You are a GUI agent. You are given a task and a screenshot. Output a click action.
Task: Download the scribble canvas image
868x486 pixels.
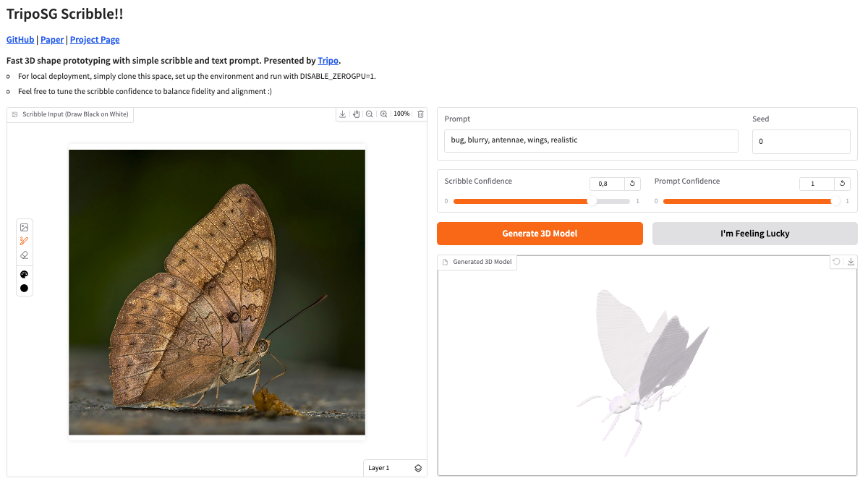click(x=344, y=114)
